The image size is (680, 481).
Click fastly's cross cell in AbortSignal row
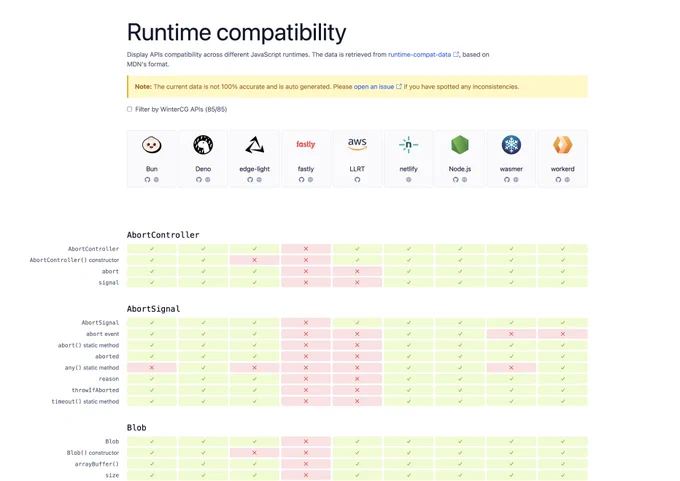point(306,323)
